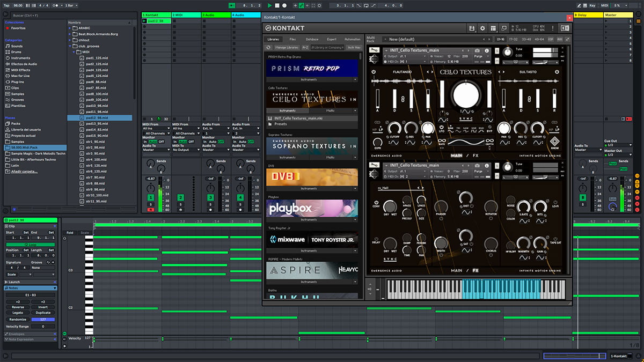This screenshot has height=362, width=644.
Task: Click Manage Libraries button
Action: point(287,47)
